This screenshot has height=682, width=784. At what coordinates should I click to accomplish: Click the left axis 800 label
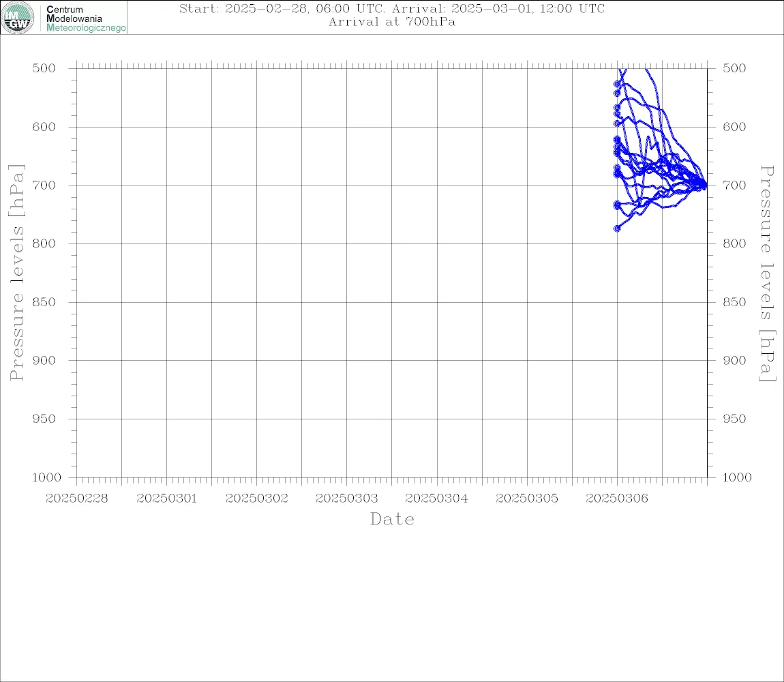[44, 243]
